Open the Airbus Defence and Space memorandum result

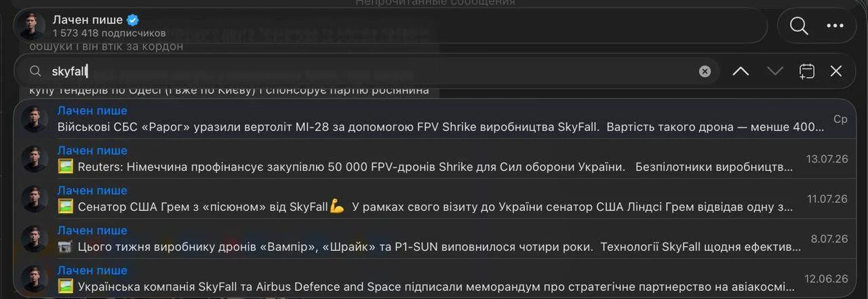pos(434,279)
